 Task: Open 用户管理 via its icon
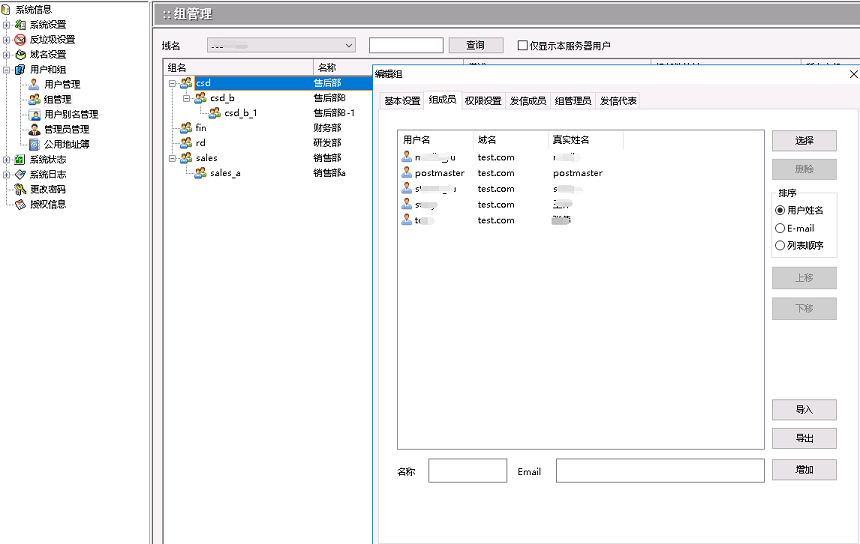(34, 84)
